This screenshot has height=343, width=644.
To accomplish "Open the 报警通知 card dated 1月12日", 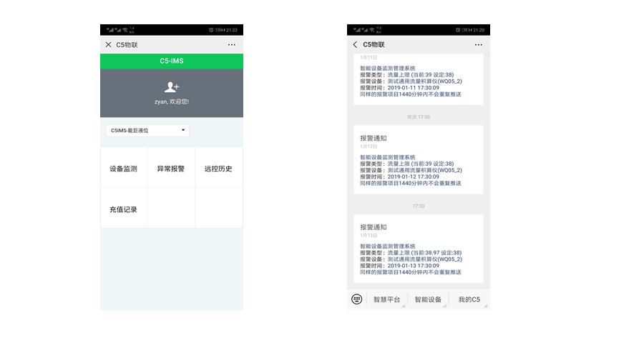I will click(419, 159).
